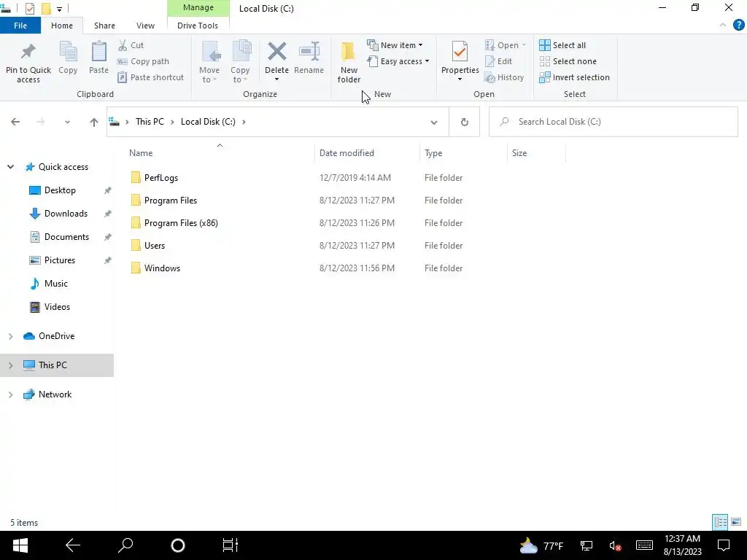Viewport: 747px width, 560px height.
Task: Expand the OneDrive tree node
Action: click(x=10, y=336)
